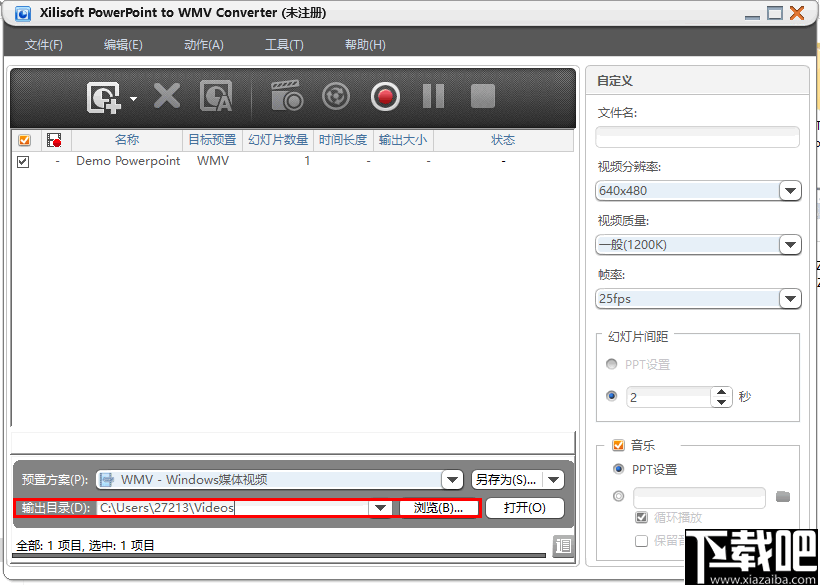Start conversion with the red record icon
The height and width of the screenshot is (585, 820).
(385, 97)
